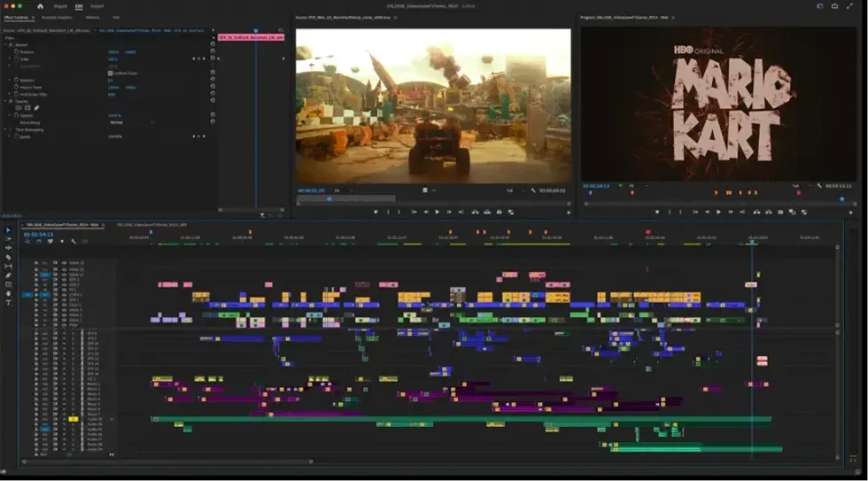The height and width of the screenshot is (481, 868).
Task: Toggle Rotation animation stopwatch
Action: coord(16,80)
